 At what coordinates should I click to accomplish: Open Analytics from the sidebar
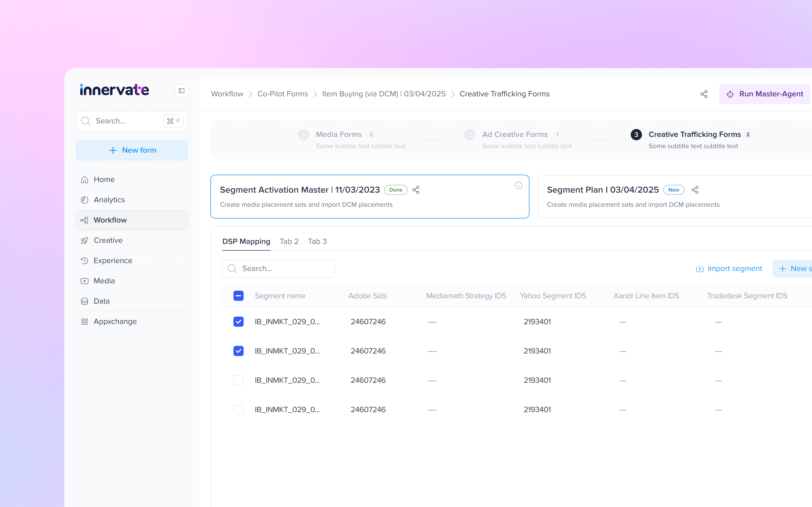point(109,200)
